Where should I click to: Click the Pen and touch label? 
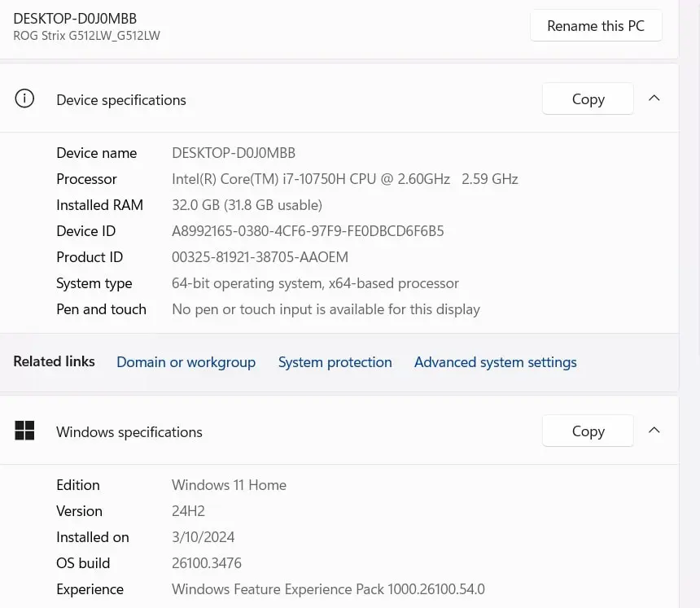pyautogui.click(x=102, y=309)
